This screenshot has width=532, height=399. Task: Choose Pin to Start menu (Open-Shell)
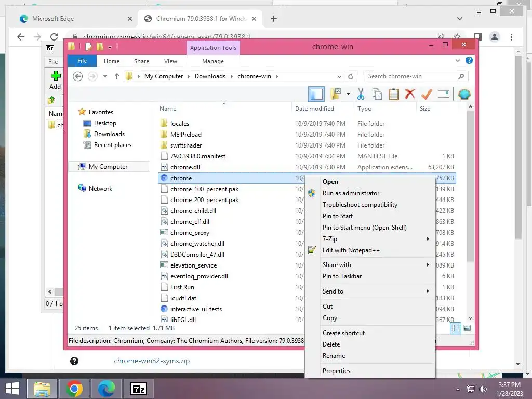click(x=370, y=228)
